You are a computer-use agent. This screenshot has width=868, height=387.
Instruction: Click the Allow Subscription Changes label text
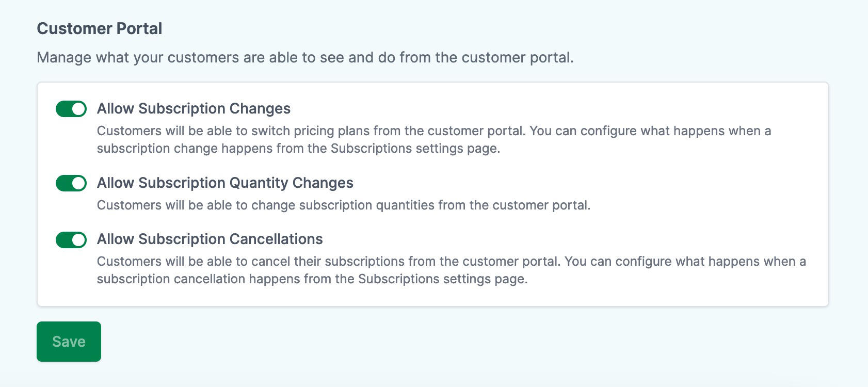tap(194, 109)
